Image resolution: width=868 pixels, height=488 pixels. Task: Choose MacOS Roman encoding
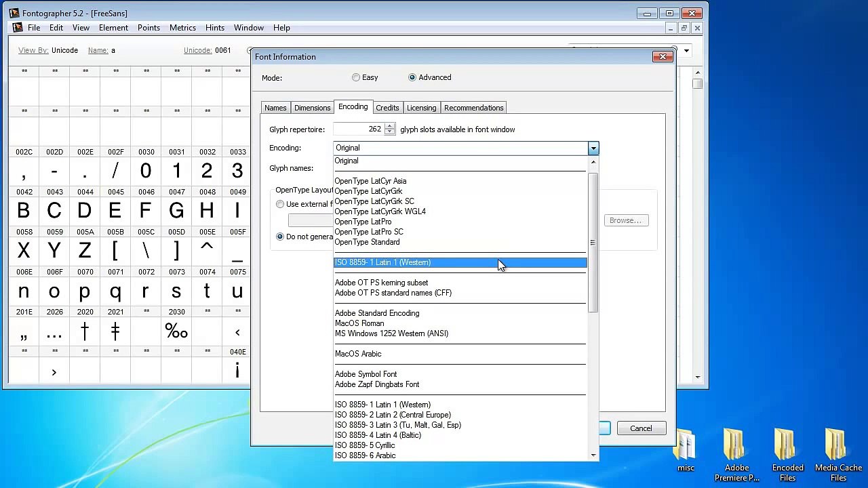[460, 323]
